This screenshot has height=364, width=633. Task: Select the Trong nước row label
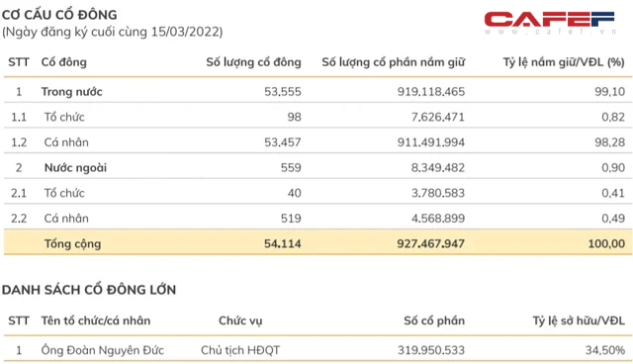71,92
